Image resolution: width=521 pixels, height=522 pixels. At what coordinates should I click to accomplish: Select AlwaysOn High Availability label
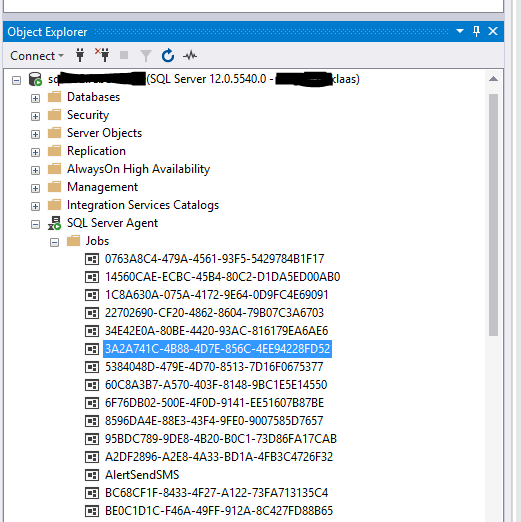point(138,169)
